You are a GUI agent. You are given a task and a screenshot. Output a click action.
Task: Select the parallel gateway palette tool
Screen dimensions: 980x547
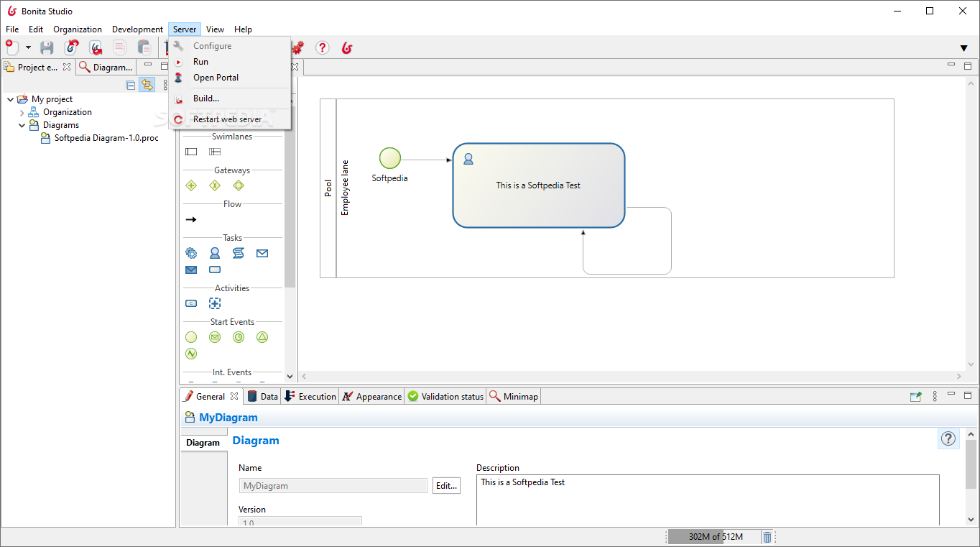point(191,185)
